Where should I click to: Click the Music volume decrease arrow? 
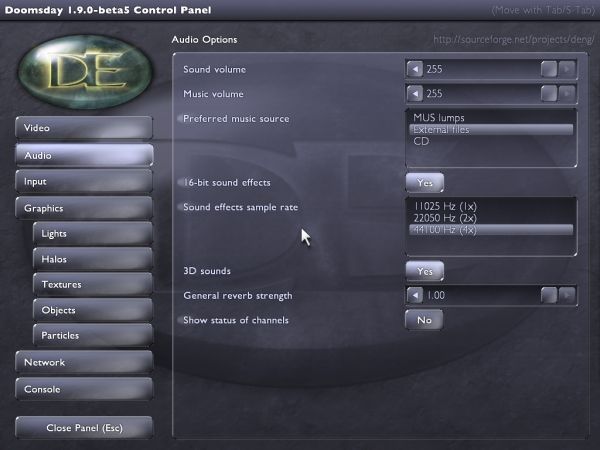415,93
